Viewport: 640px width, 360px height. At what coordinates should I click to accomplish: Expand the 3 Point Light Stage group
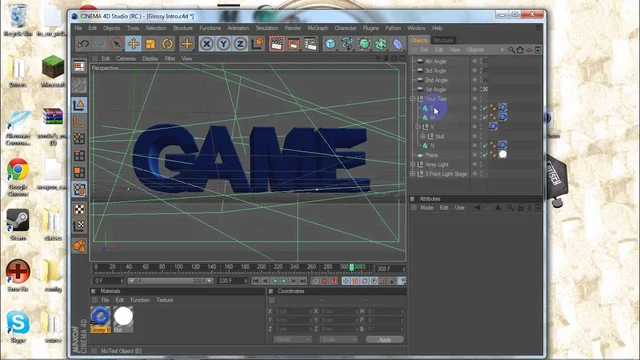(x=412, y=174)
